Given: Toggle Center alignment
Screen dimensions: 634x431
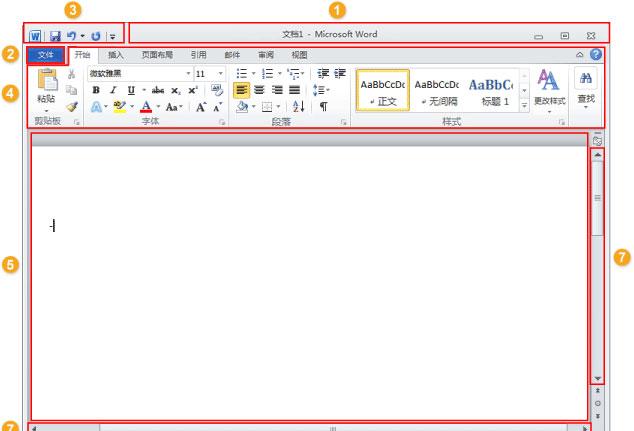Looking at the screenshot, I should [x=259, y=90].
